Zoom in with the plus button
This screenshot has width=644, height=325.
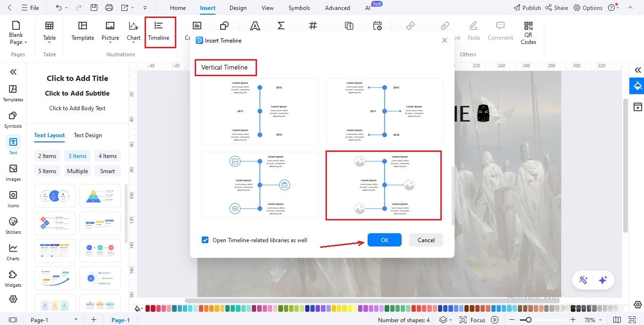(574, 320)
